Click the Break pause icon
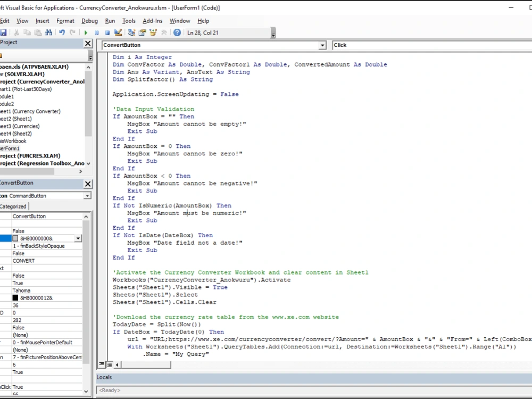Screen dimensions: 532x399 pyautogui.click(x=97, y=32)
